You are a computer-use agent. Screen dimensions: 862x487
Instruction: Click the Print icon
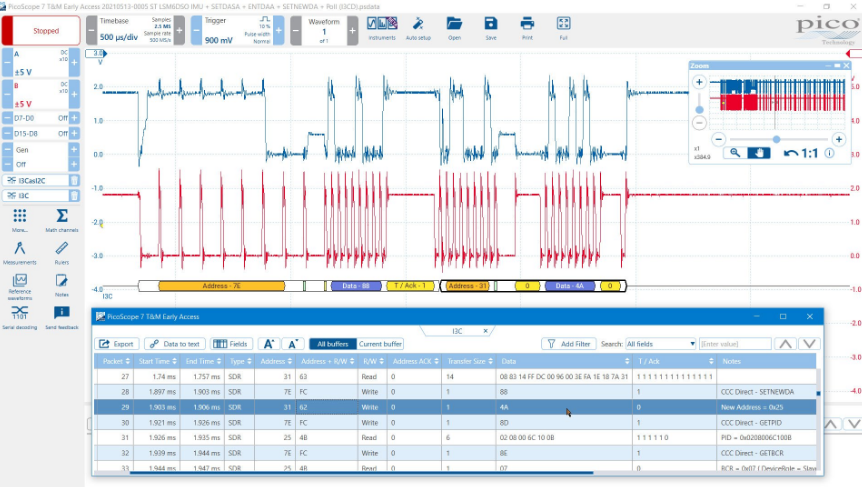coord(527,27)
